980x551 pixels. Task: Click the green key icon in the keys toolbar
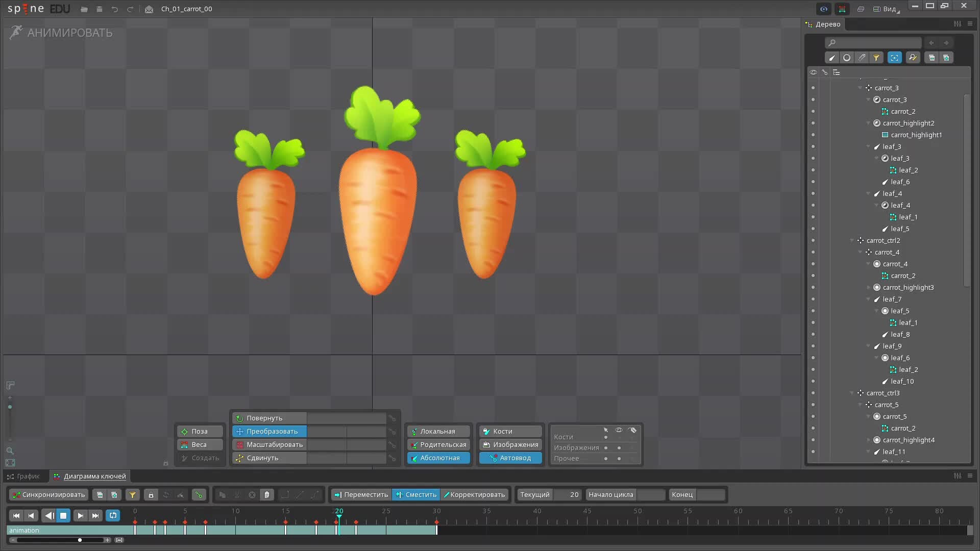point(199,495)
